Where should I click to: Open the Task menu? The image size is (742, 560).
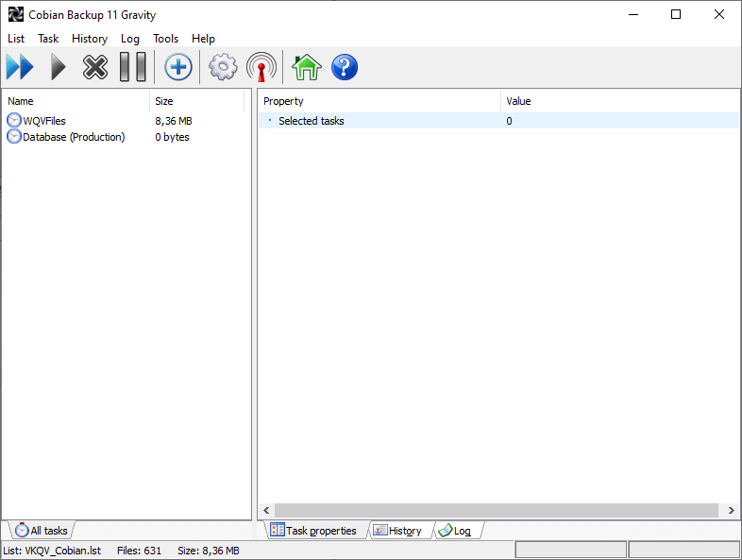(x=48, y=39)
